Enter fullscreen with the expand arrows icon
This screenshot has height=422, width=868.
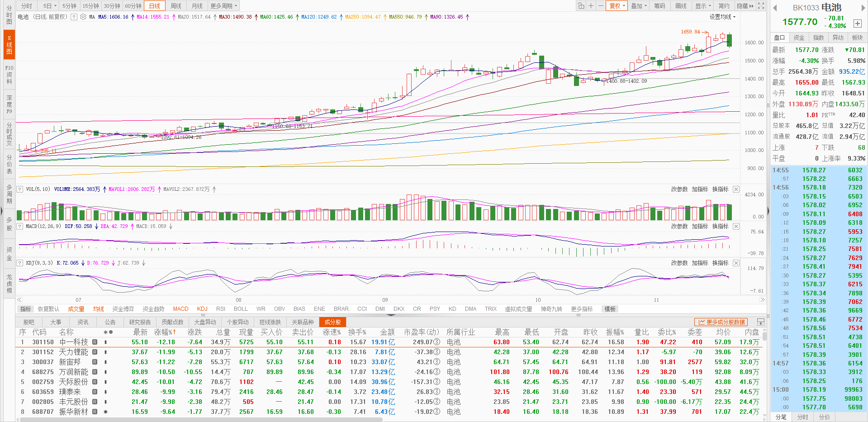pos(761,6)
